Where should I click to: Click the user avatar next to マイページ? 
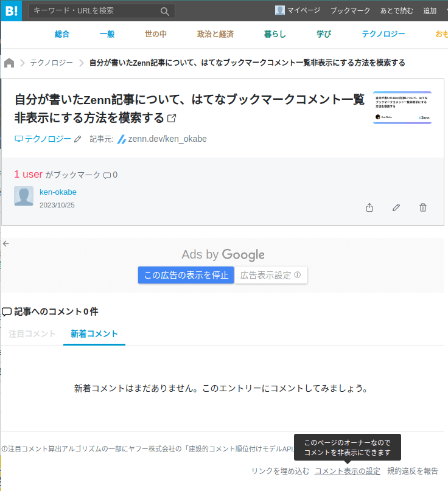point(280,10)
